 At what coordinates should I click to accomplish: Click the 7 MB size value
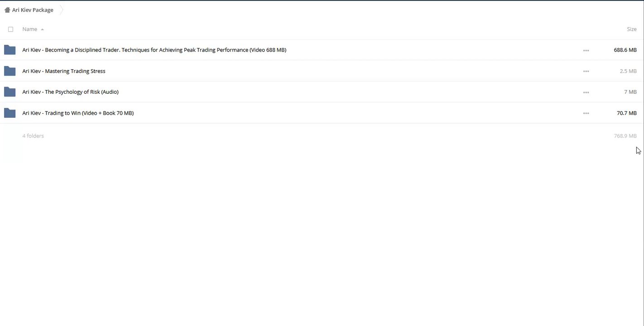(x=630, y=92)
